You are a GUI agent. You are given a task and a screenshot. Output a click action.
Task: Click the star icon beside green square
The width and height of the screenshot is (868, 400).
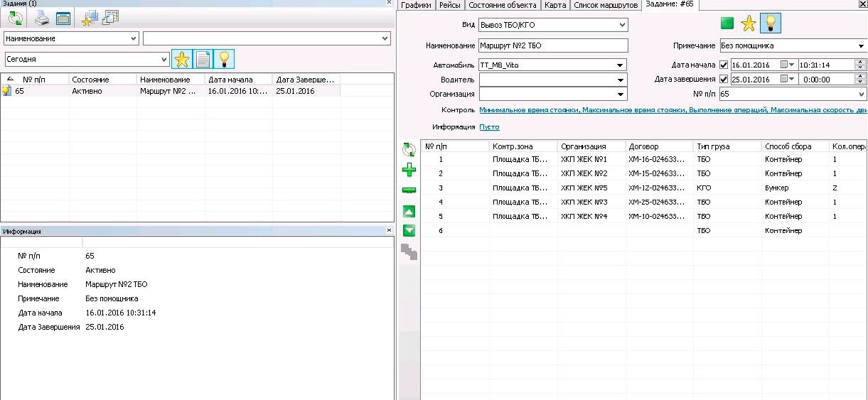[x=748, y=24]
